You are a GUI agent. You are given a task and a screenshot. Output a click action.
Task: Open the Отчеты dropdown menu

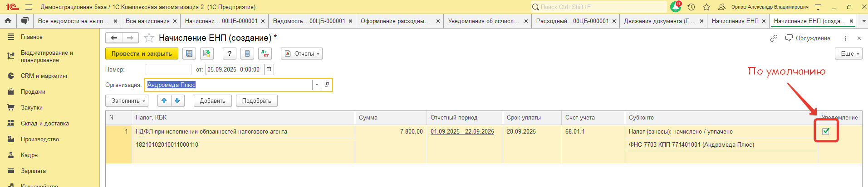pyautogui.click(x=302, y=53)
